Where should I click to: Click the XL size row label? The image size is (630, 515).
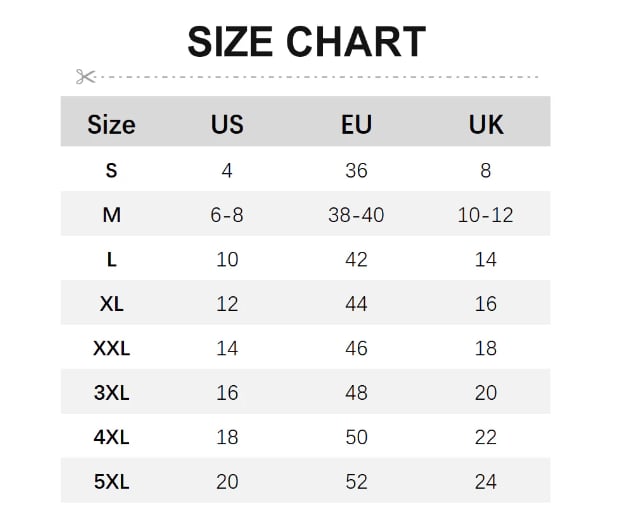pos(111,304)
